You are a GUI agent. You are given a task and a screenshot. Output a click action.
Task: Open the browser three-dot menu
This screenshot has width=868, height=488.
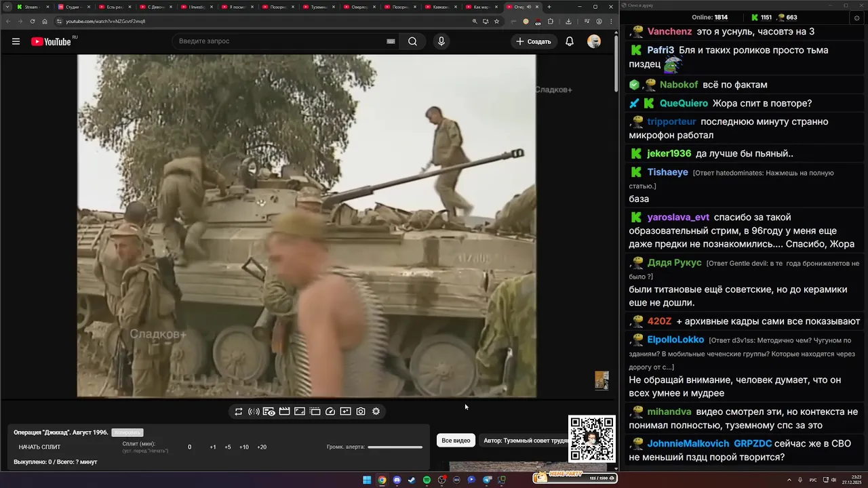tap(611, 21)
